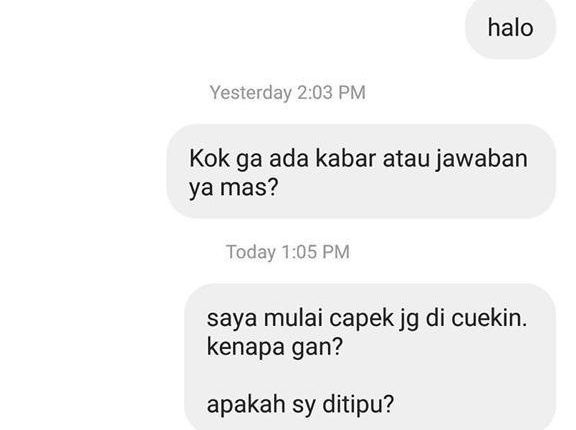Click the word "cuekin." in the last bubble
The image size is (576, 430).
(489, 318)
